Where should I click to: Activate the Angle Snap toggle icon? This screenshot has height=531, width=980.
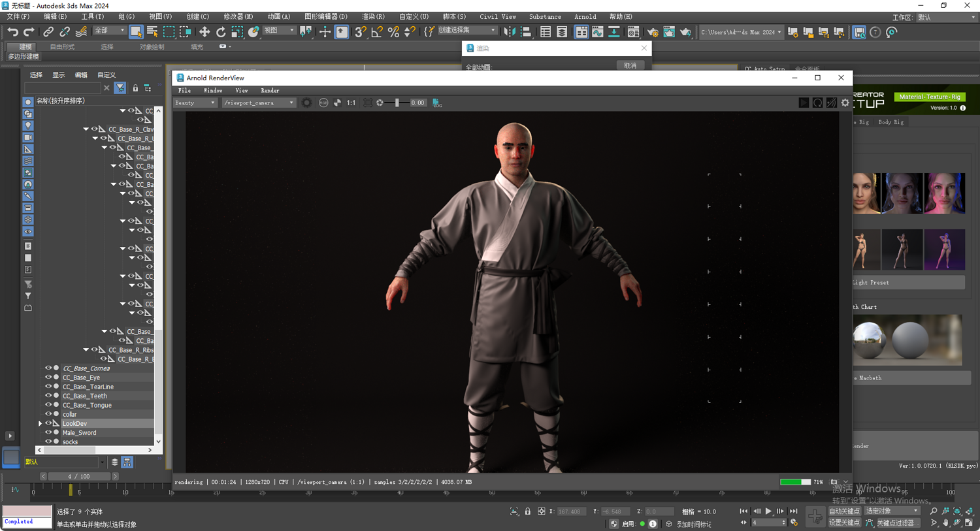point(377,32)
